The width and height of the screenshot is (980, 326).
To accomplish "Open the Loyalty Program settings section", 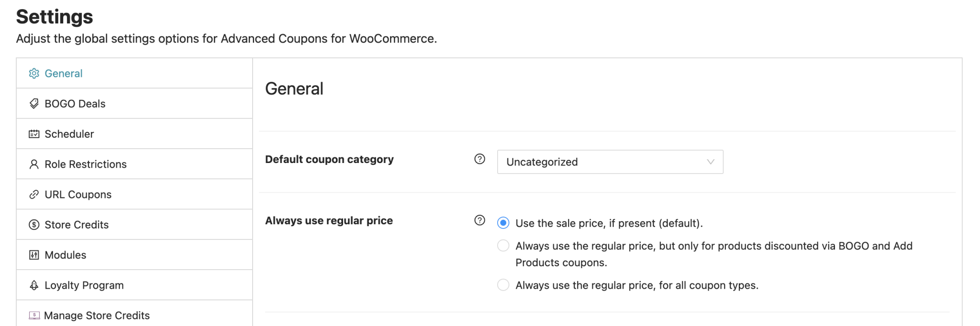I will (84, 285).
